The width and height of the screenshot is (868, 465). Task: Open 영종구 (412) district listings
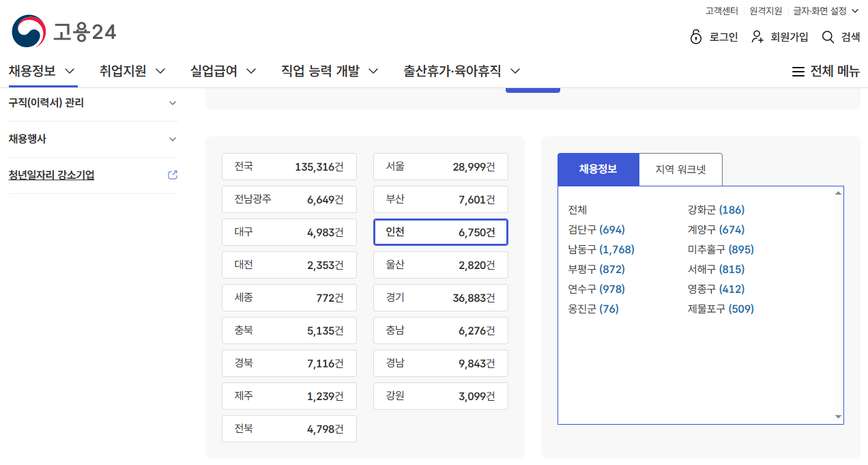(x=716, y=289)
